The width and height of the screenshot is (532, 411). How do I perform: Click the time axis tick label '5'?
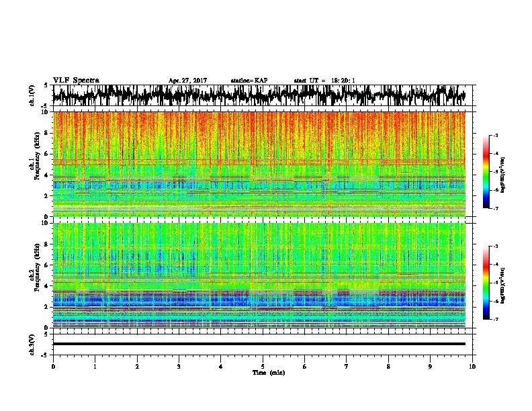tap(263, 367)
